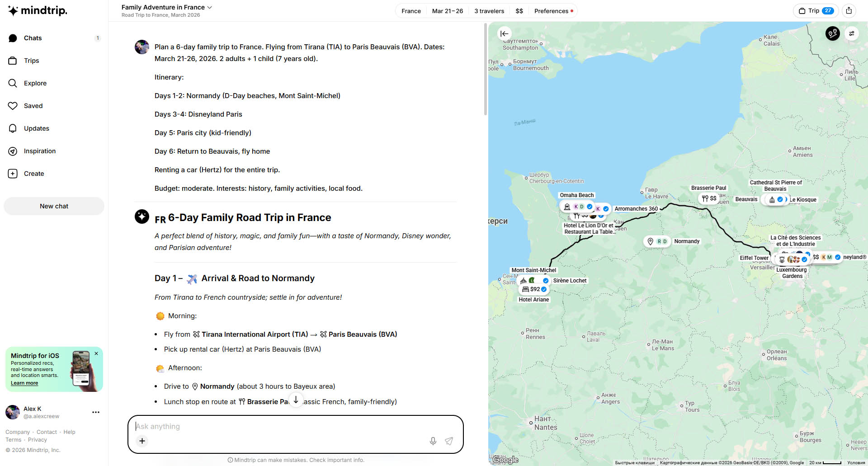Click the send message paper plane icon

point(449,441)
